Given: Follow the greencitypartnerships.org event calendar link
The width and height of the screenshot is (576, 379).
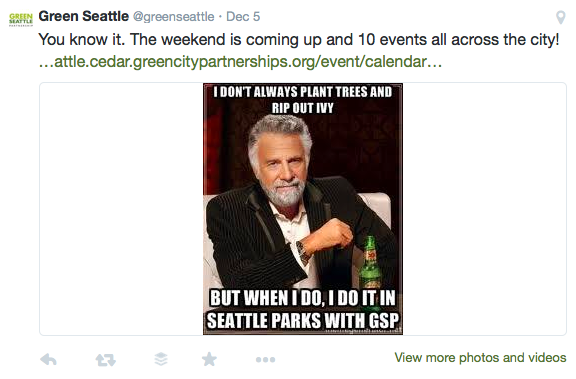Looking at the screenshot, I should click(x=240, y=62).
